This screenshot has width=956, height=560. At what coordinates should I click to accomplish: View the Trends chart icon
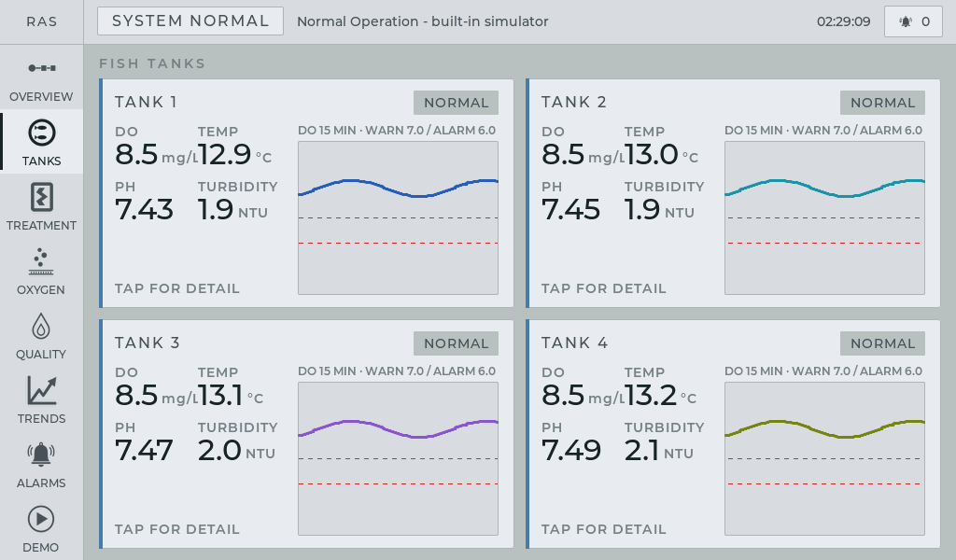pyautogui.click(x=41, y=390)
